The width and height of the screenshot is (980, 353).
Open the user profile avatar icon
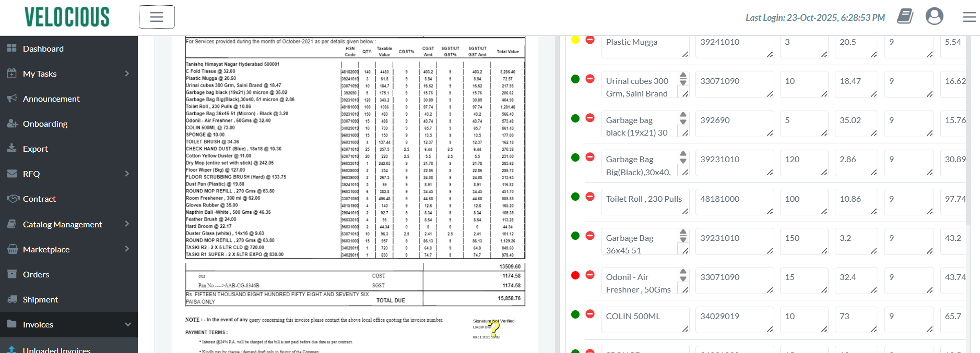click(x=934, y=16)
